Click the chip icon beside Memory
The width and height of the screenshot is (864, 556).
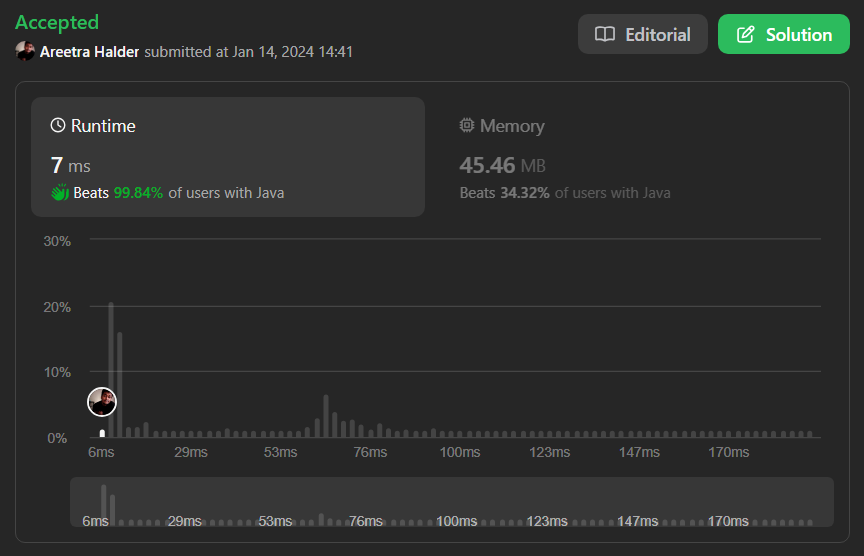coord(466,126)
